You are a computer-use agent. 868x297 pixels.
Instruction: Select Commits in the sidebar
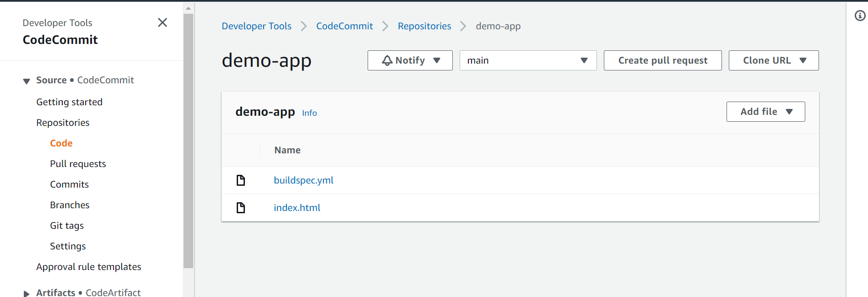pos(70,184)
